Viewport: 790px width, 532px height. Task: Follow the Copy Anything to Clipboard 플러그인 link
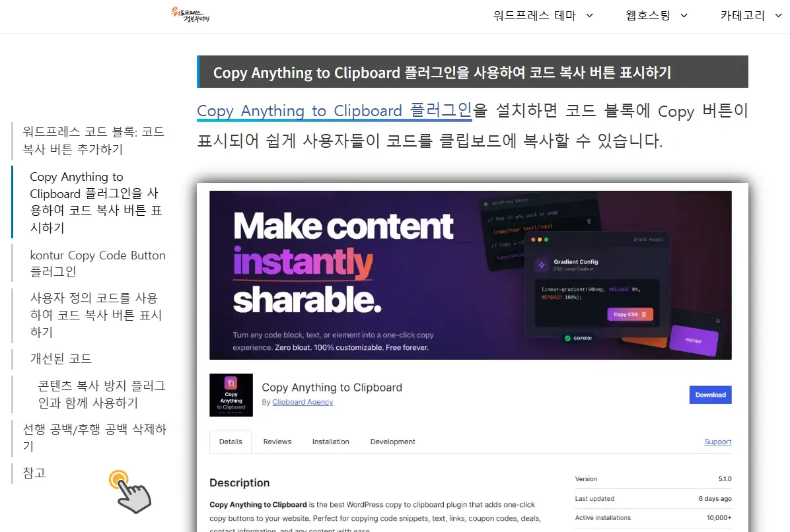coord(334,111)
